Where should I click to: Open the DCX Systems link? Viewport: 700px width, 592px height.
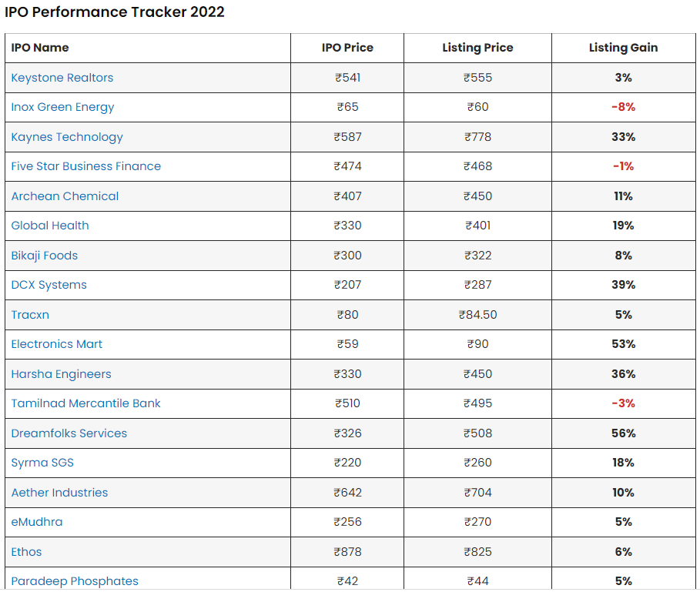tap(49, 285)
